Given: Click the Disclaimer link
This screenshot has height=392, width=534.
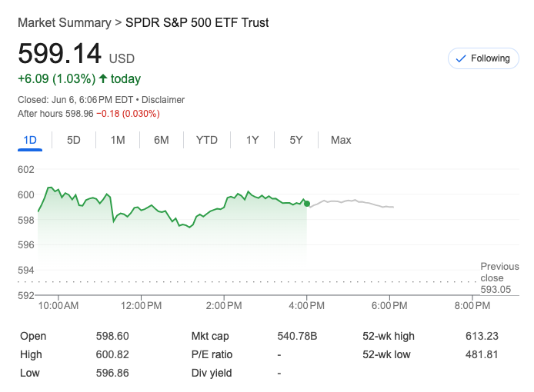Looking at the screenshot, I should click(162, 100).
